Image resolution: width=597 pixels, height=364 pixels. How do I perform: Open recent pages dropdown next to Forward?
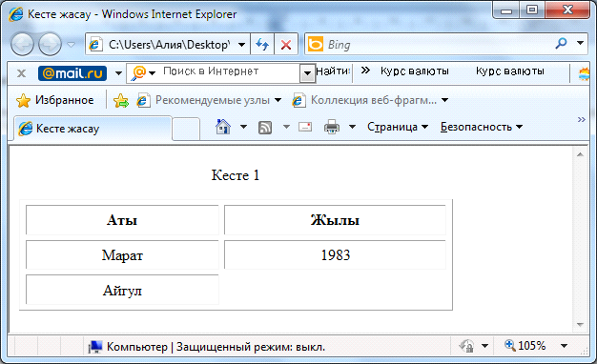tap(71, 45)
